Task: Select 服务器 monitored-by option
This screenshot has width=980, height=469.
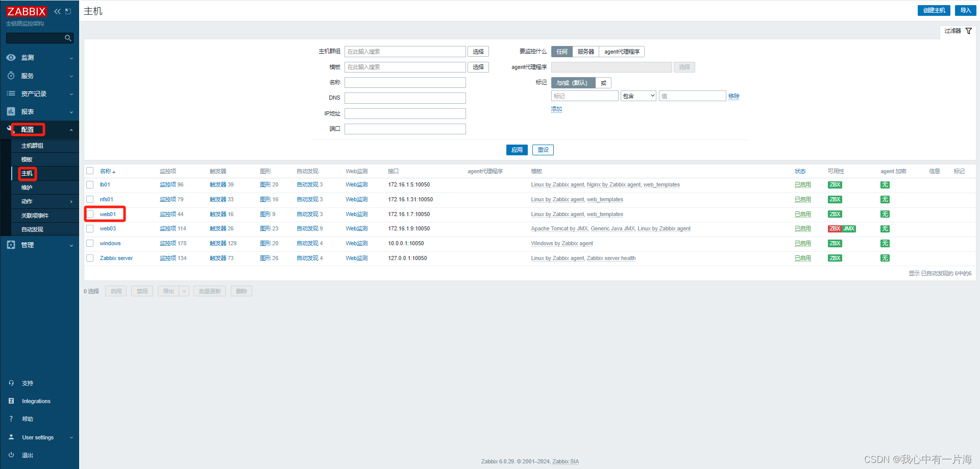Action: click(585, 52)
